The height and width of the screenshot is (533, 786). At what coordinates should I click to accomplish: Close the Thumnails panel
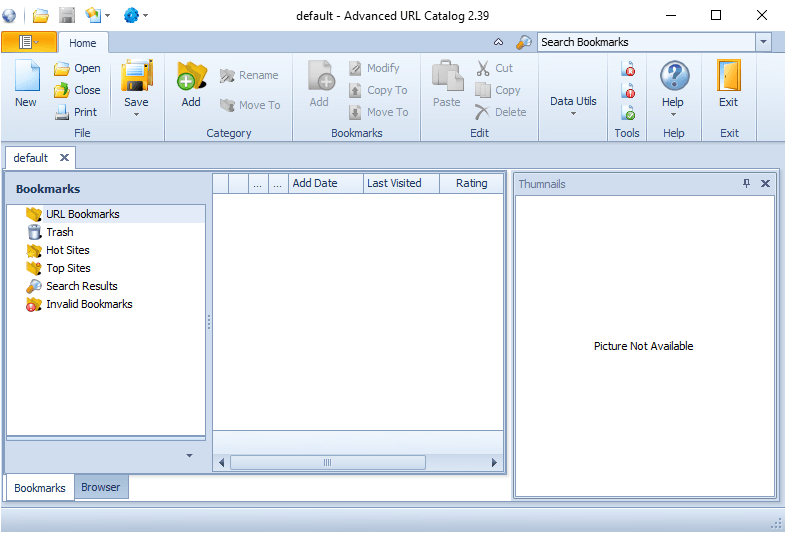click(765, 184)
